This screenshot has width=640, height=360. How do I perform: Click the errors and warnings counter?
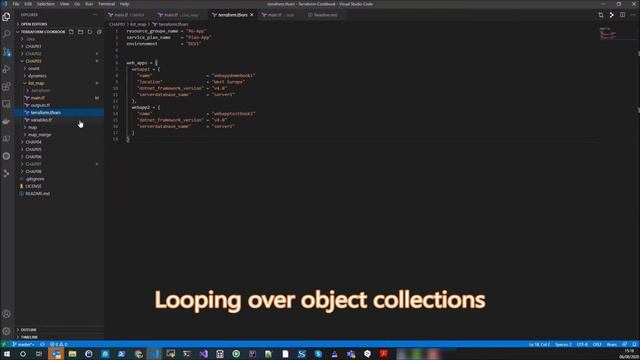[59, 344]
